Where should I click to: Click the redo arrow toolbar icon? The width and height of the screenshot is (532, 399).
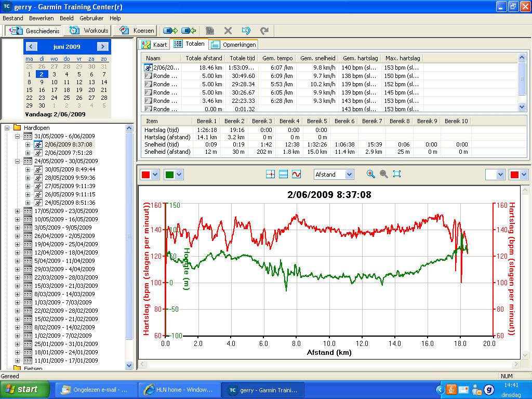(264, 31)
